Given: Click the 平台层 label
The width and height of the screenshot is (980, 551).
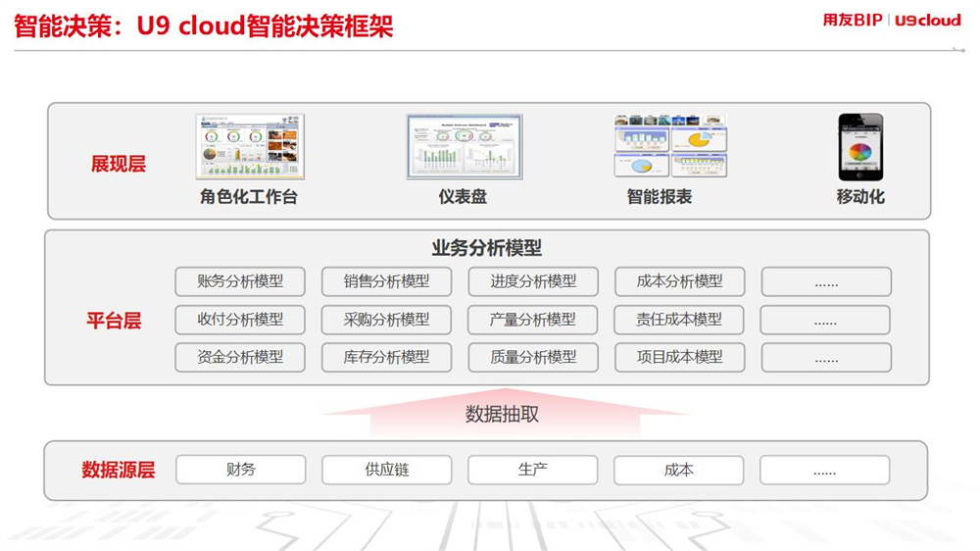Looking at the screenshot, I should pyautogui.click(x=114, y=321).
